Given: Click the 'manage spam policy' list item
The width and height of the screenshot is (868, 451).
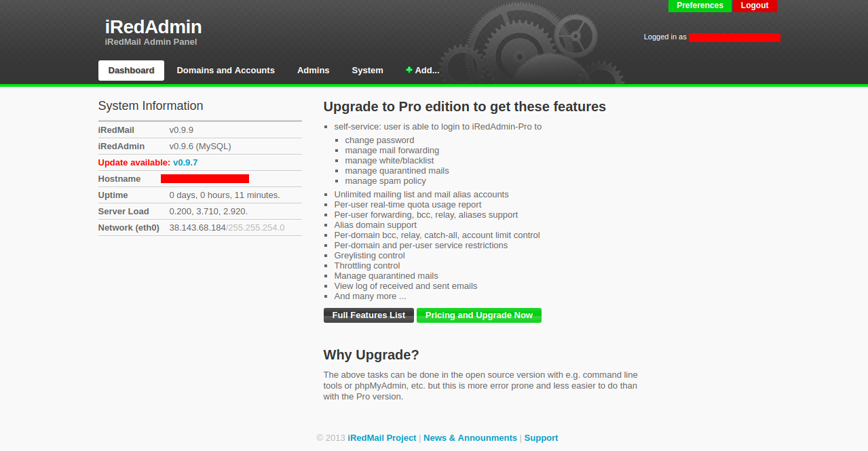Looking at the screenshot, I should tap(385, 181).
